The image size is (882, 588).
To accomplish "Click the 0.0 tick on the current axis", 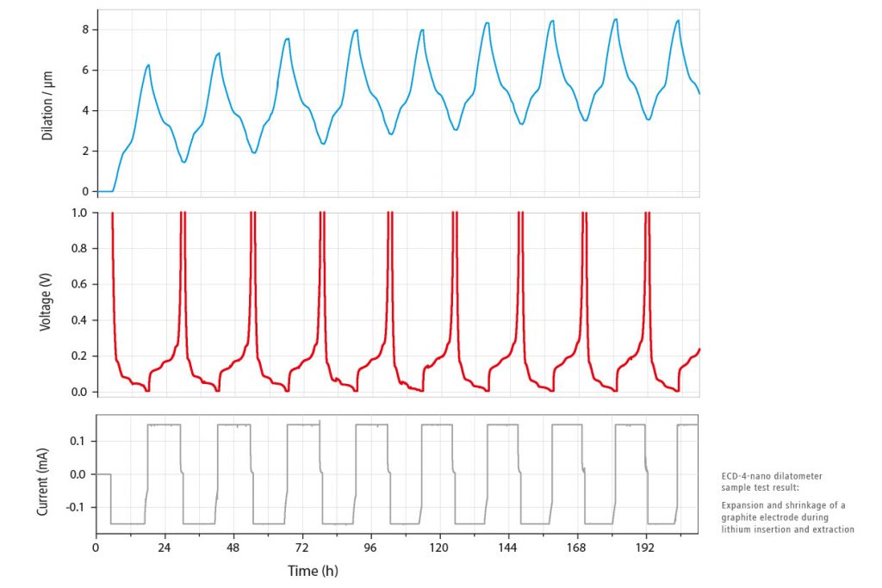I will [x=79, y=474].
